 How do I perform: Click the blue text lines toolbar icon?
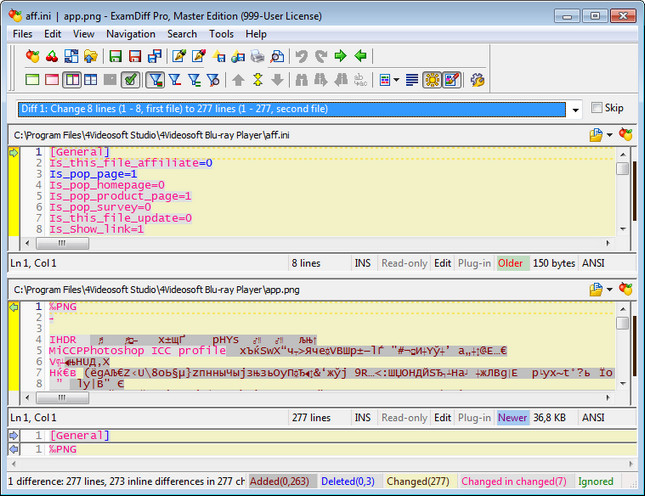pos(412,80)
